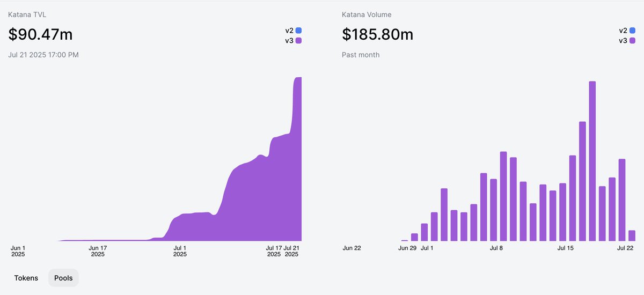Click the volume bar above Jul 15 label
This screenshot has width=644, height=295.
point(562,212)
